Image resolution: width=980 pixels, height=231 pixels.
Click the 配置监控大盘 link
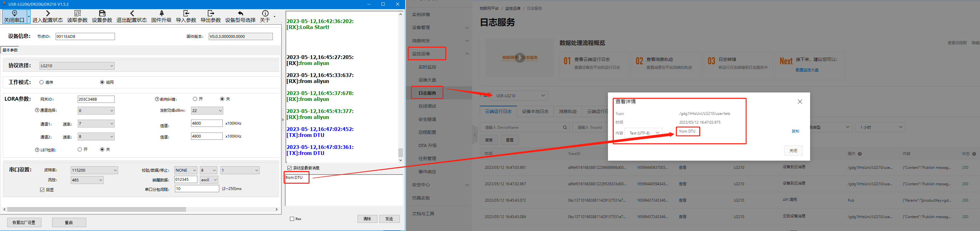807,70
